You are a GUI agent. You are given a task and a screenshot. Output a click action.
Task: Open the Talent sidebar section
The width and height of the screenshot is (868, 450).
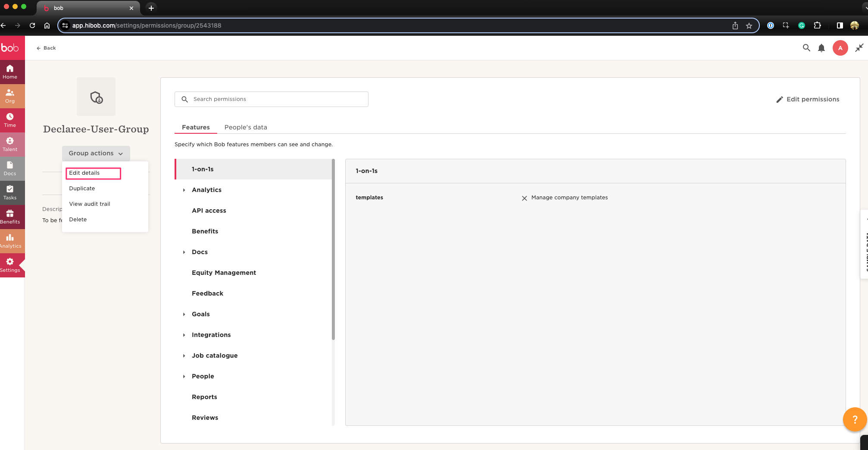[10, 144]
